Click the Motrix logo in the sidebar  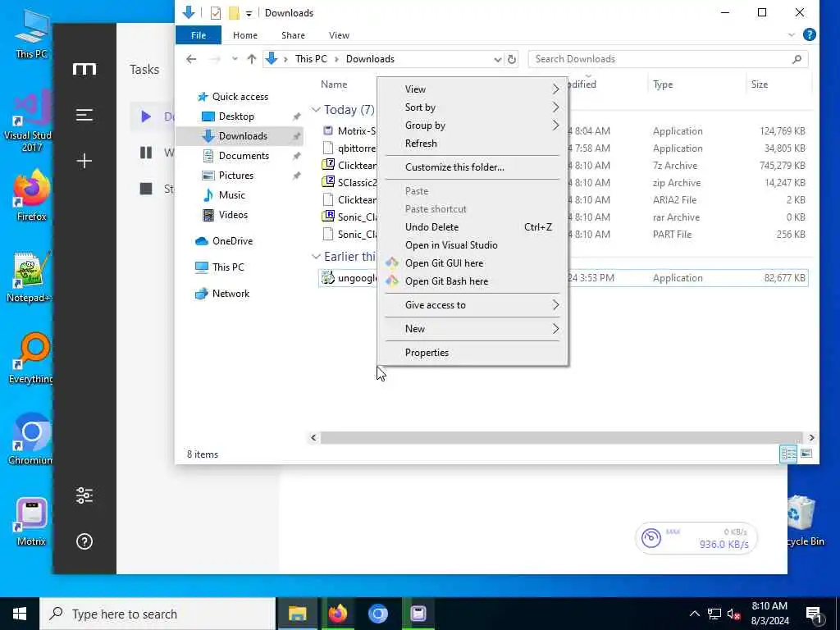point(84,69)
